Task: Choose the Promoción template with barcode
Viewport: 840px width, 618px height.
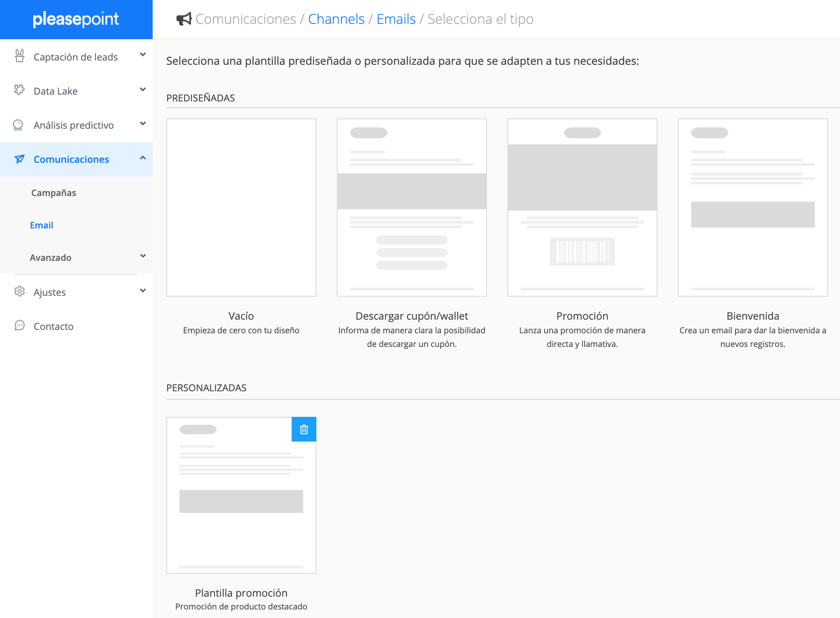Action: click(582, 208)
